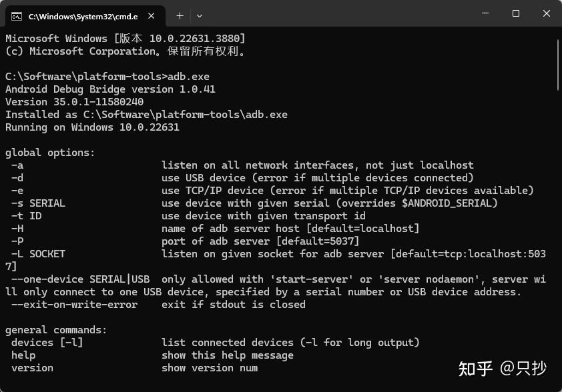Image resolution: width=562 pixels, height=392 pixels.
Task: Click the scrollbar track below the thumb
Action: click(x=558, y=233)
